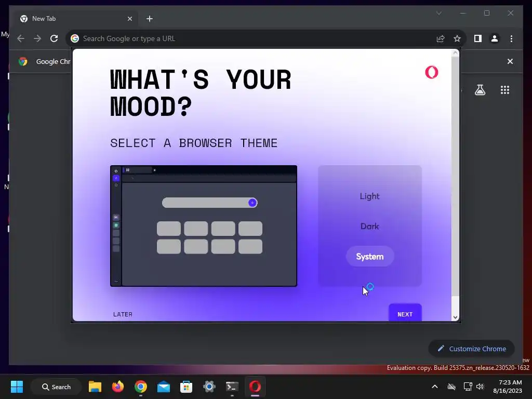This screenshot has height=399, width=532.
Task: Open Chrome tab search dropdown
Action: [x=438, y=13]
